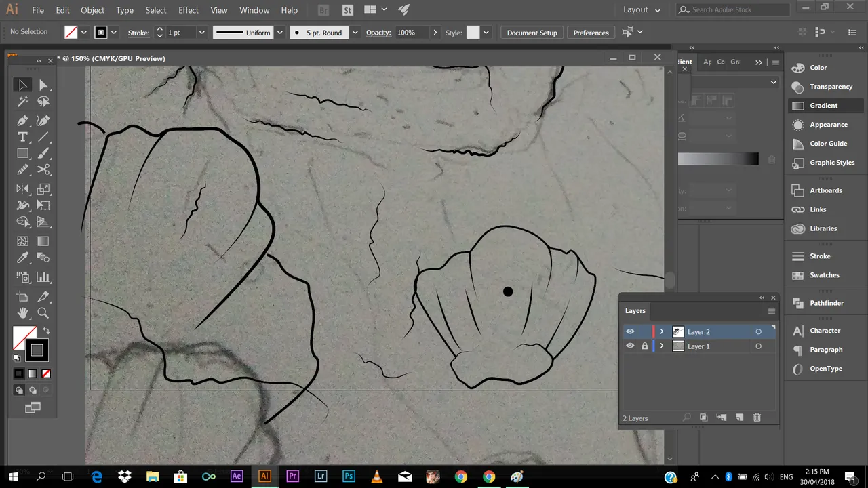This screenshot has height=488, width=868.
Task: Select the Column Graph tool
Action: point(43,277)
